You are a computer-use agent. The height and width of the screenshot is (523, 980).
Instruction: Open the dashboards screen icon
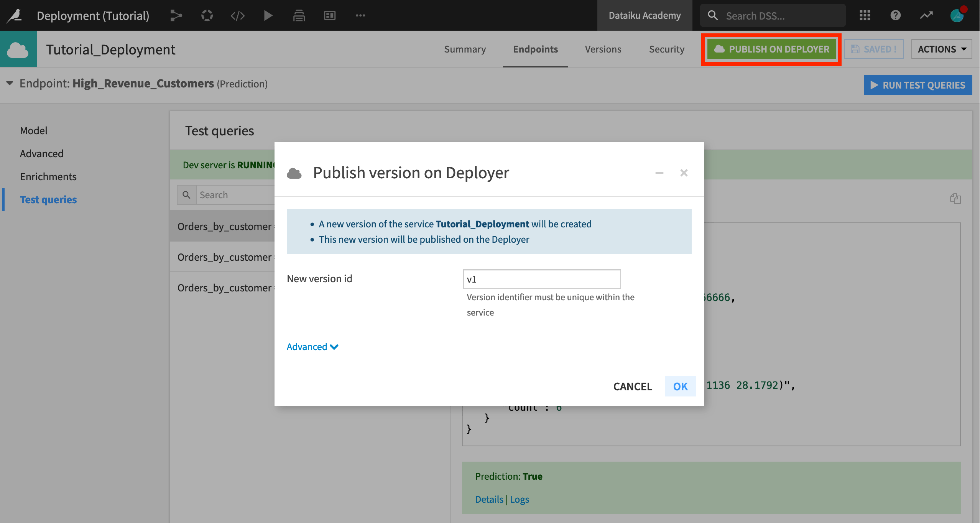pos(330,15)
